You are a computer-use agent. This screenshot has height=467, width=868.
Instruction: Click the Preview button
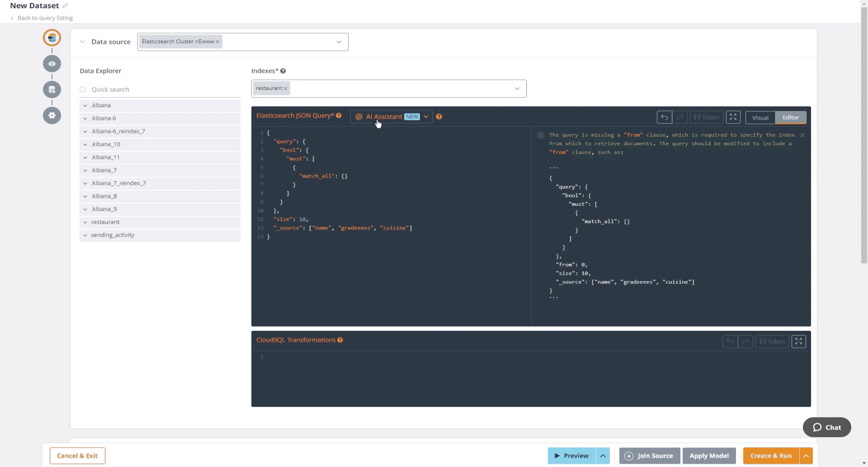tap(571, 456)
